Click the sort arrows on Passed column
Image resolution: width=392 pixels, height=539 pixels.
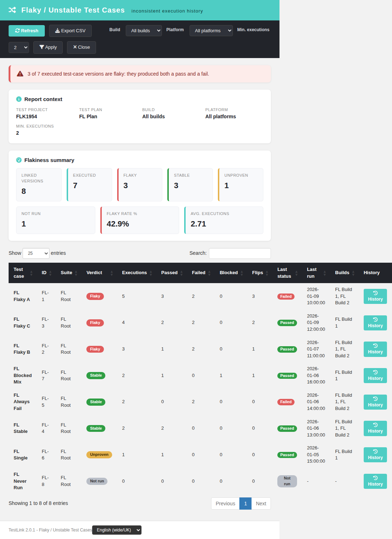pos(181,273)
